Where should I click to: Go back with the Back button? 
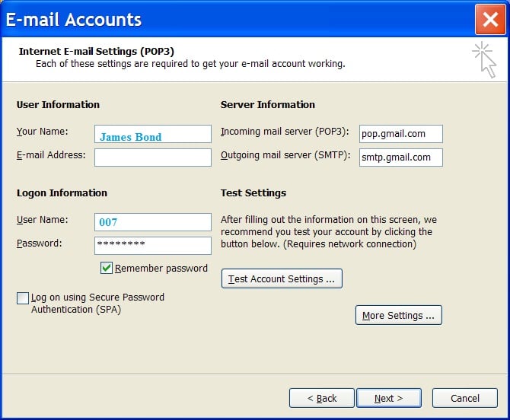pos(322,398)
